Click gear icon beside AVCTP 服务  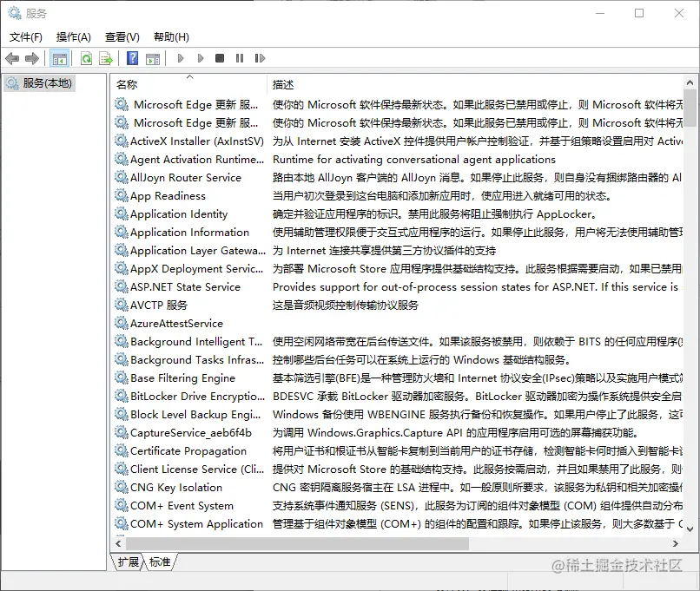point(122,305)
